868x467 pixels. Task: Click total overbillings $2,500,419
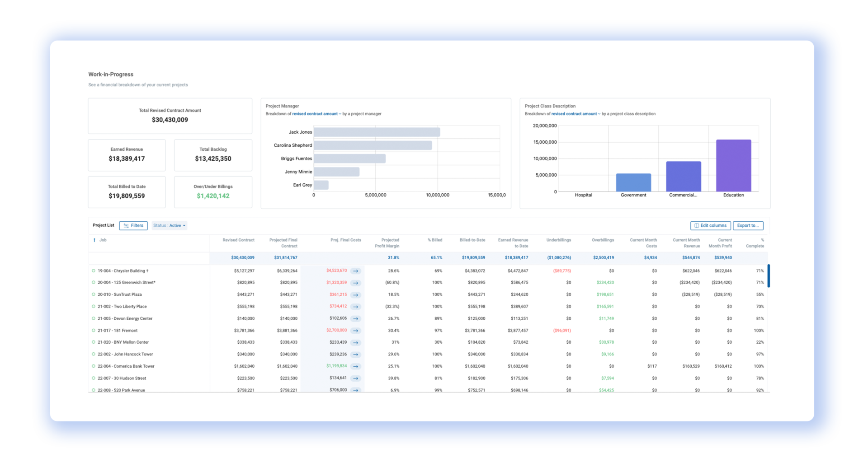coord(604,258)
